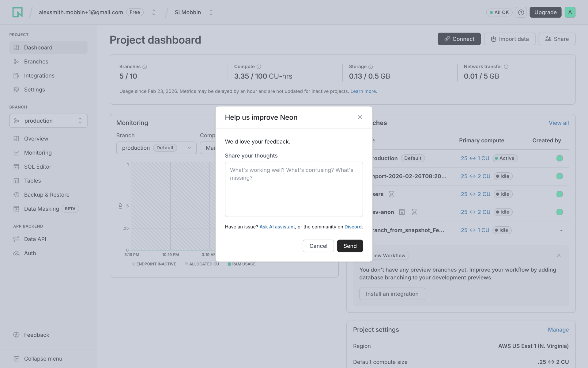Open the production branch selector in sidebar
The width and height of the screenshot is (588, 368).
coord(48,121)
